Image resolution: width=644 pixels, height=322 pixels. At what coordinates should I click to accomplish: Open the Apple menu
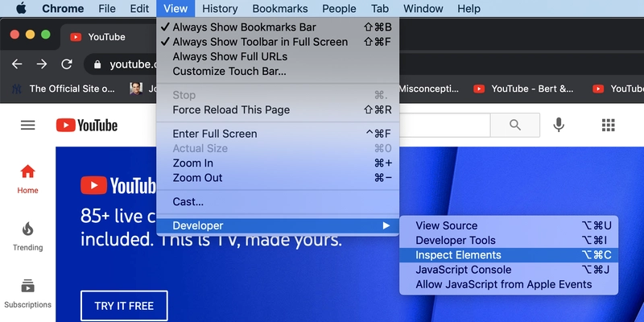pyautogui.click(x=21, y=9)
